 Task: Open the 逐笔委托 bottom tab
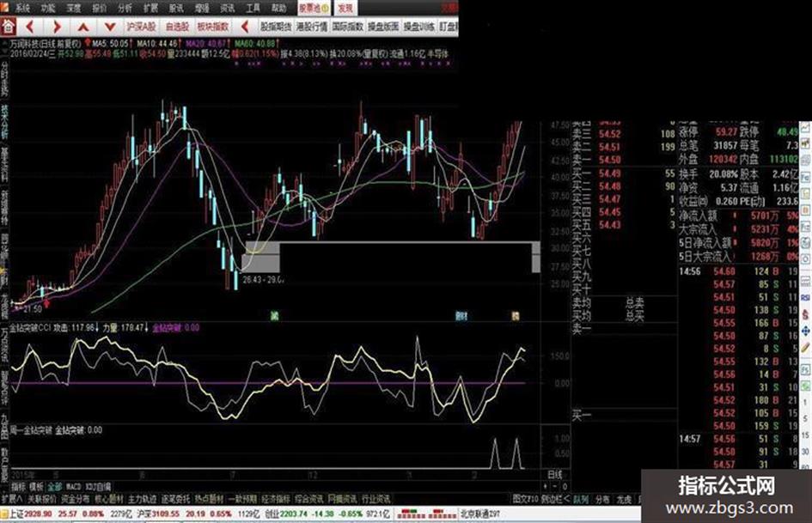pyautogui.click(x=175, y=499)
